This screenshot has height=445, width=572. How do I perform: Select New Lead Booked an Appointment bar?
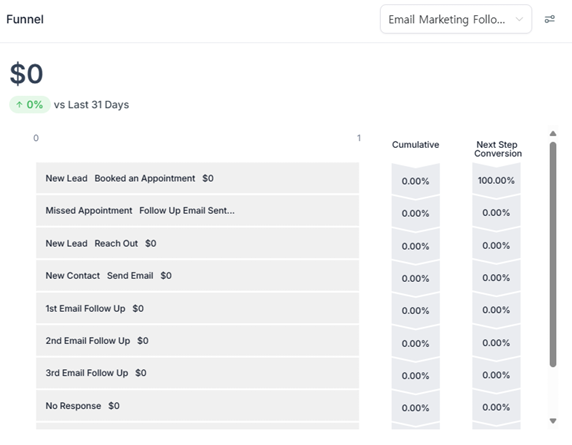coord(197,178)
